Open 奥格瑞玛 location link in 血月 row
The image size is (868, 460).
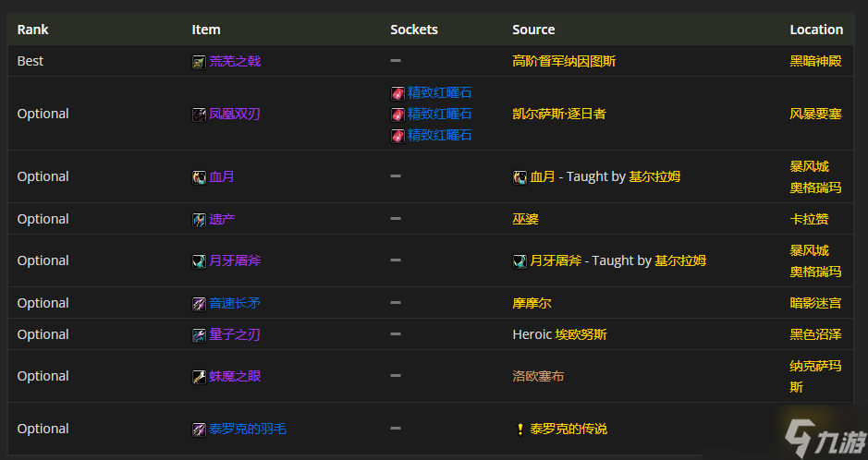coord(815,188)
